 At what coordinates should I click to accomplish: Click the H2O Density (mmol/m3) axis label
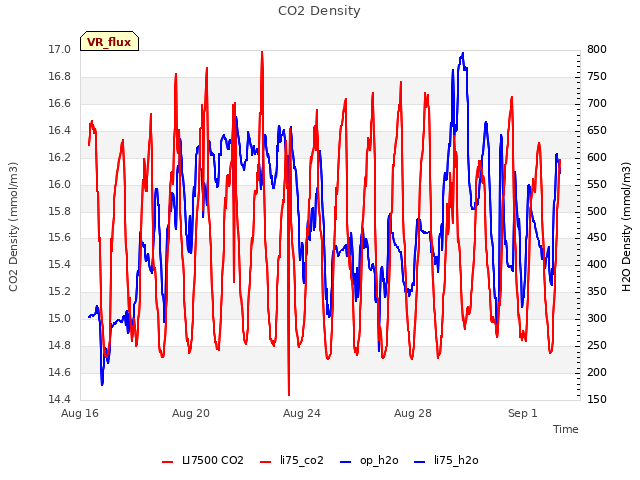[626, 227]
